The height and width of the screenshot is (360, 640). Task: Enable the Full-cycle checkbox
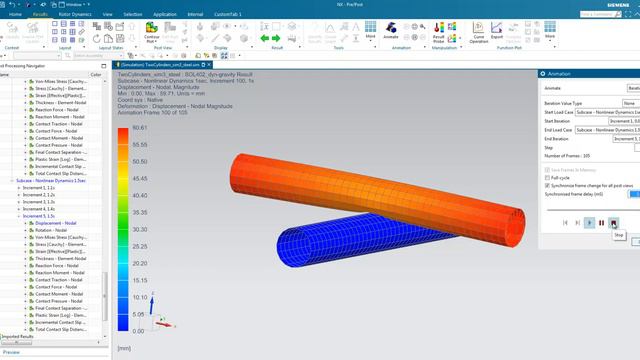(547, 178)
